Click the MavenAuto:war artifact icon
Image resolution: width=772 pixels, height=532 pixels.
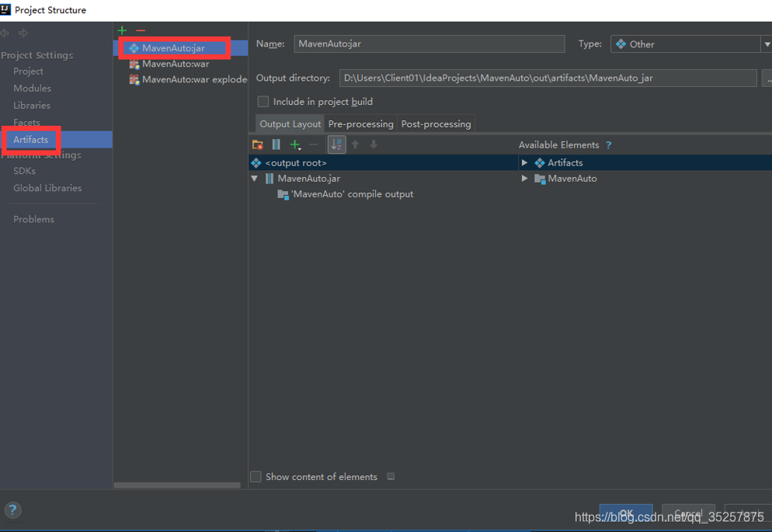[134, 64]
